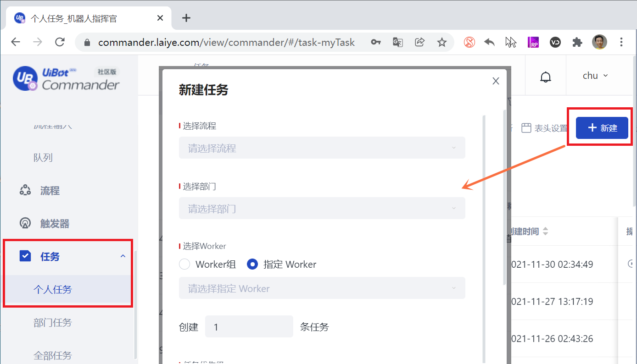Open the Extensions puzzle icon

pos(577,42)
